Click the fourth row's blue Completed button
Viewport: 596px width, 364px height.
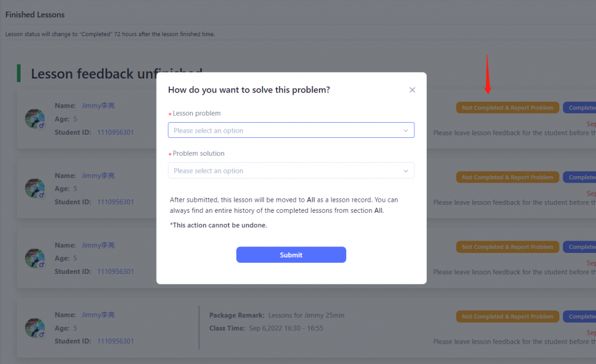click(x=580, y=316)
